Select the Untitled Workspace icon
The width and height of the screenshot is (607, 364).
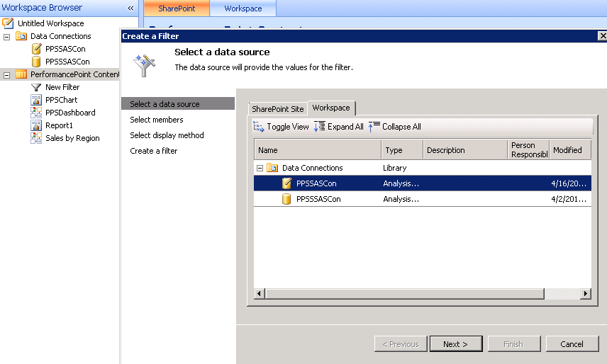pyautogui.click(x=8, y=23)
